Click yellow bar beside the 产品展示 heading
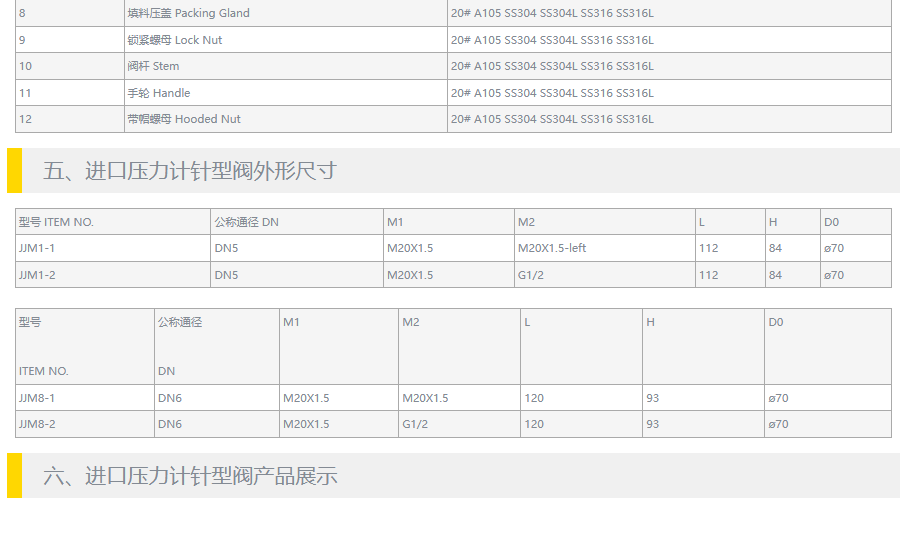906x534 pixels. [x=14, y=476]
